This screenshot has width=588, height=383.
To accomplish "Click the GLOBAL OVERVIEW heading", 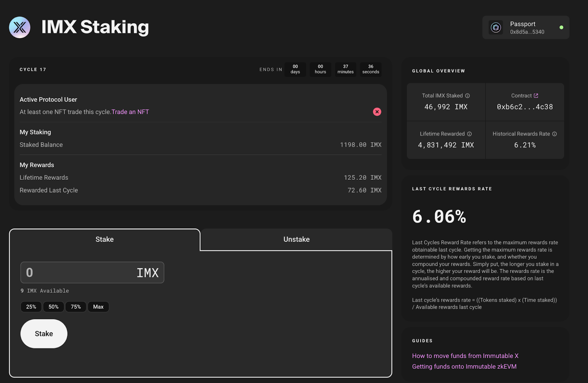I will click(x=438, y=71).
